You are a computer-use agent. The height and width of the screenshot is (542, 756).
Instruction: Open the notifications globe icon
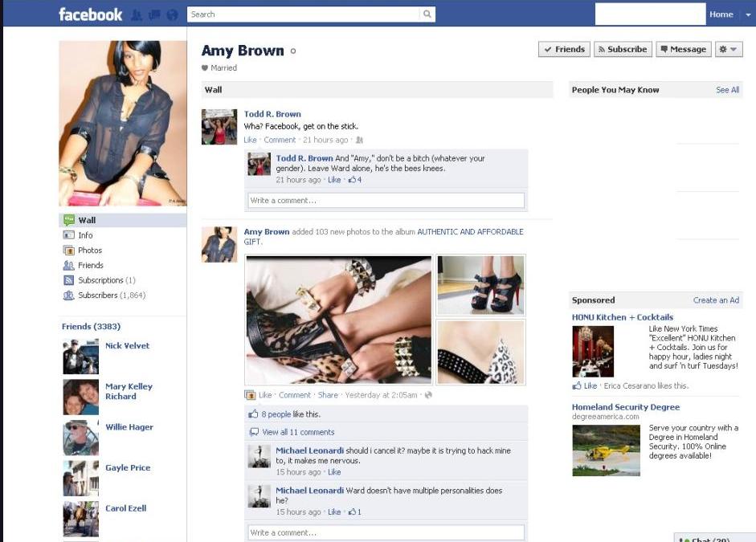pyautogui.click(x=172, y=14)
